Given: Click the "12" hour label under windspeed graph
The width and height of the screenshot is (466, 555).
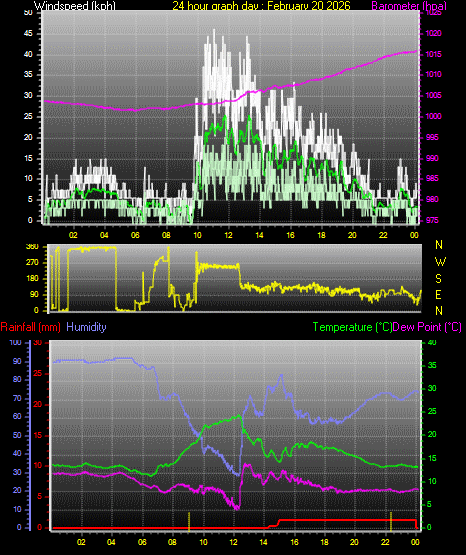Looking at the screenshot, I should (229, 235).
